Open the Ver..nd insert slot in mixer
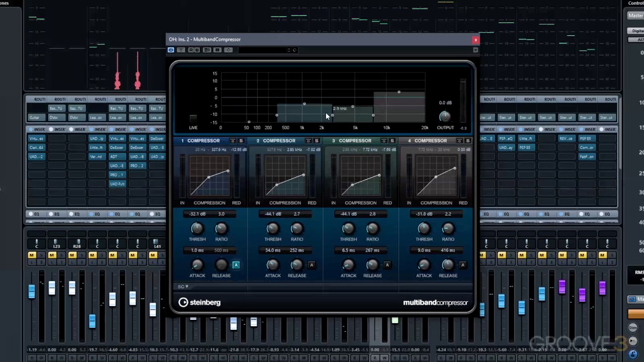The image size is (644, 362). (97, 157)
